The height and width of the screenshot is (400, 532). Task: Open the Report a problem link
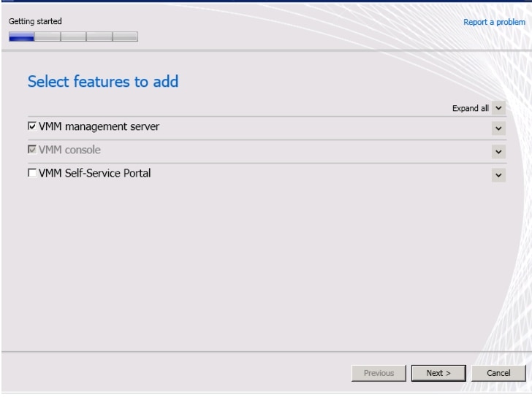point(494,22)
